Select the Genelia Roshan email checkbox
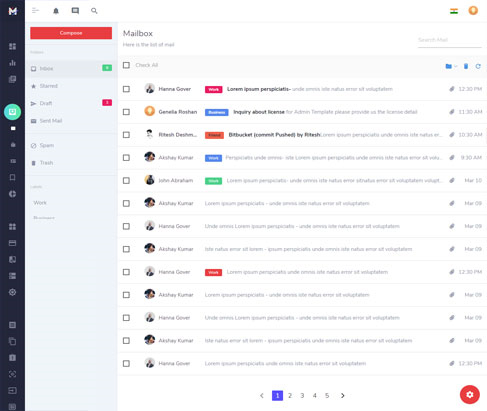 (126, 112)
